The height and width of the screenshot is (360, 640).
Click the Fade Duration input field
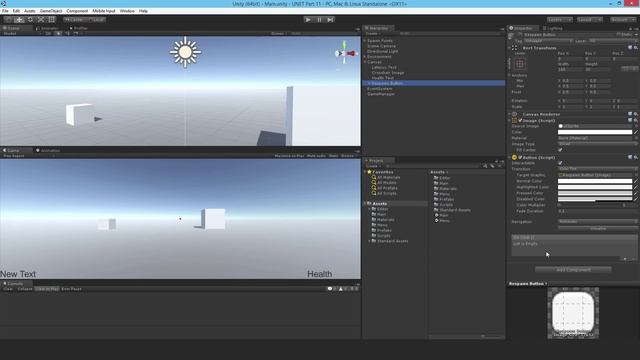tap(597, 211)
